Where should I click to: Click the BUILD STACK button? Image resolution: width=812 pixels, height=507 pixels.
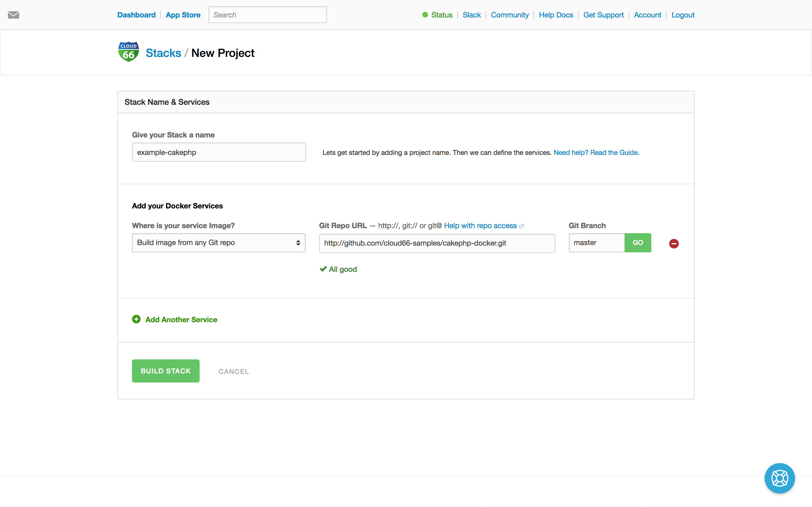tap(166, 371)
